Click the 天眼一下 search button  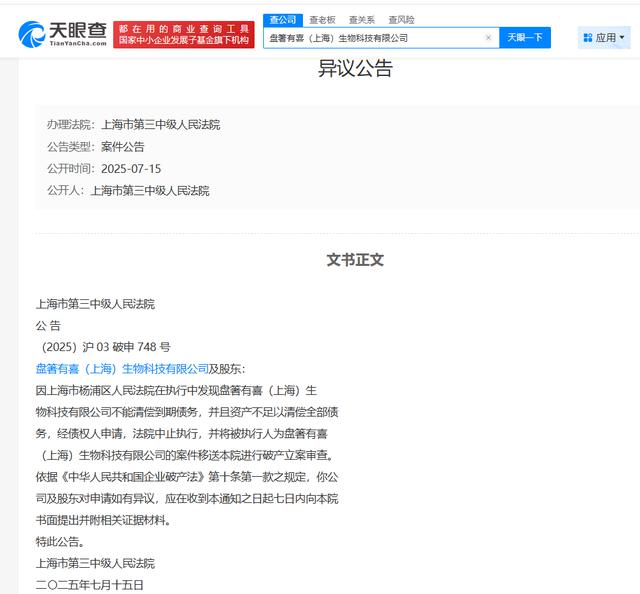click(524, 38)
